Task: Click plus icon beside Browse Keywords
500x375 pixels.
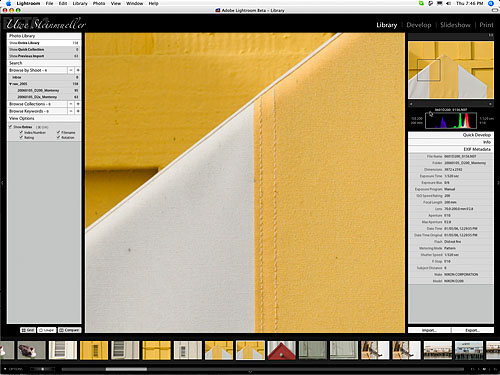Action: tap(78, 111)
